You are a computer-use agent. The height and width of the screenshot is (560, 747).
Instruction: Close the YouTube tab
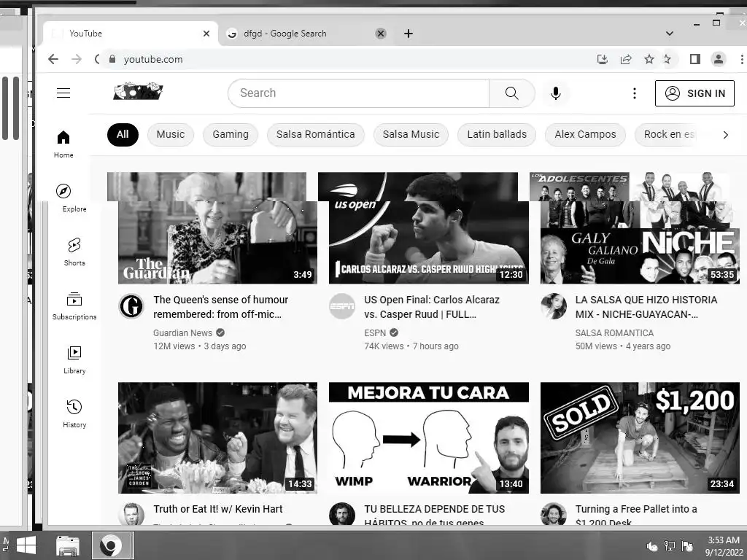pos(206,34)
